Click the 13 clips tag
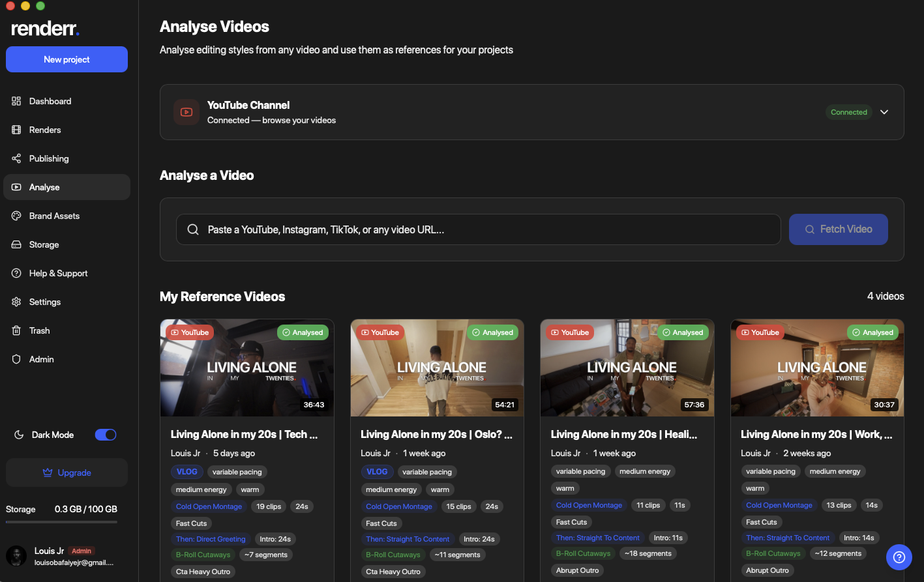 click(x=839, y=505)
